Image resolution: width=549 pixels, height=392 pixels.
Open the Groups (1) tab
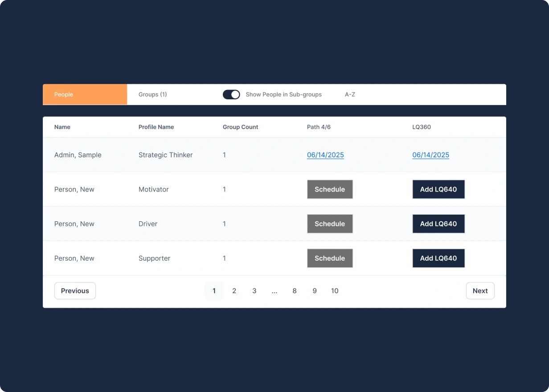click(x=152, y=94)
